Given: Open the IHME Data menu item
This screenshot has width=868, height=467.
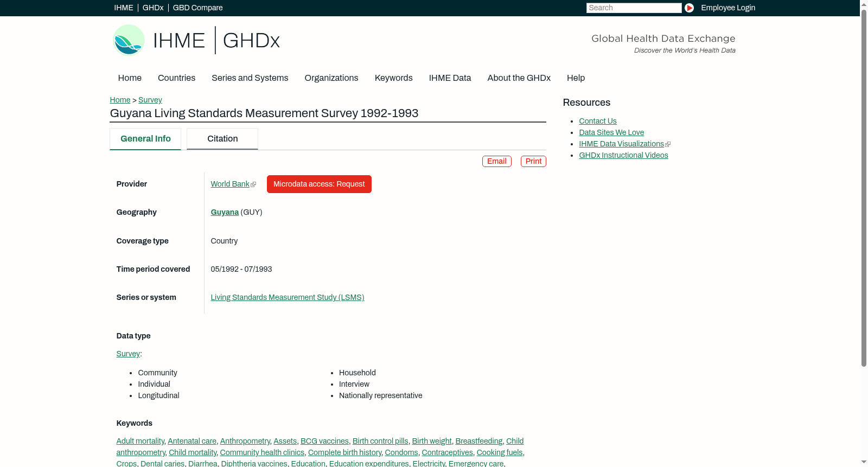Looking at the screenshot, I should [450, 78].
